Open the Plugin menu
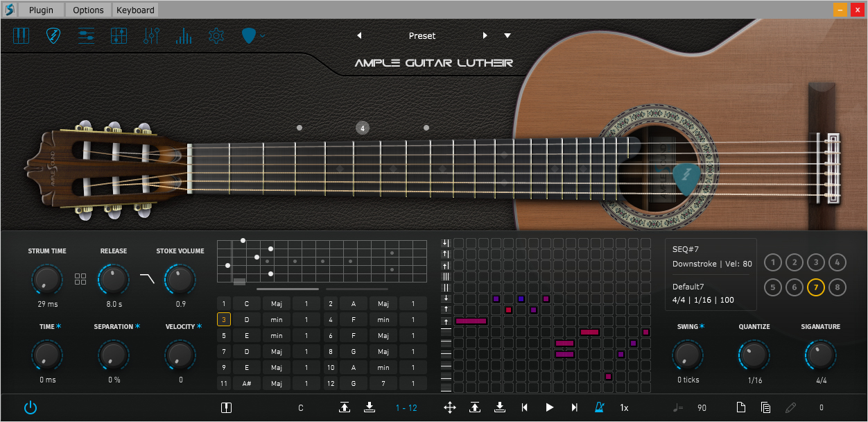Screen dimensions: 868x422 (x=41, y=10)
